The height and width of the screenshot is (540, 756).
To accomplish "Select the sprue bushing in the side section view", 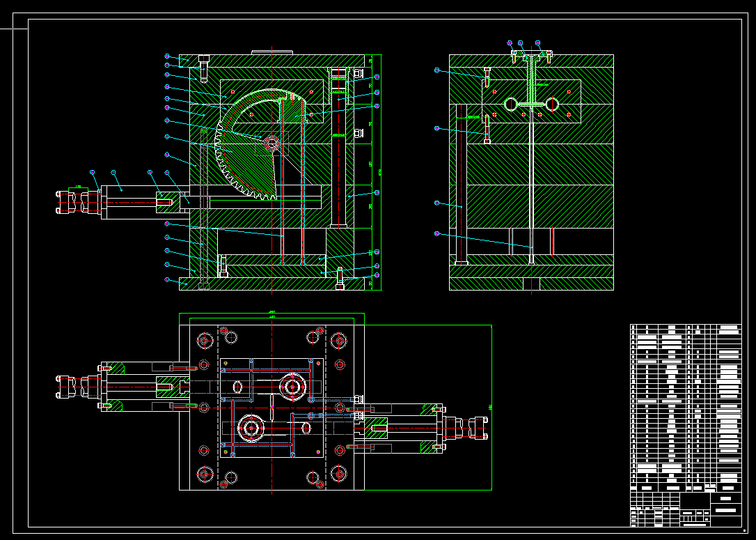I will [531, 79].
